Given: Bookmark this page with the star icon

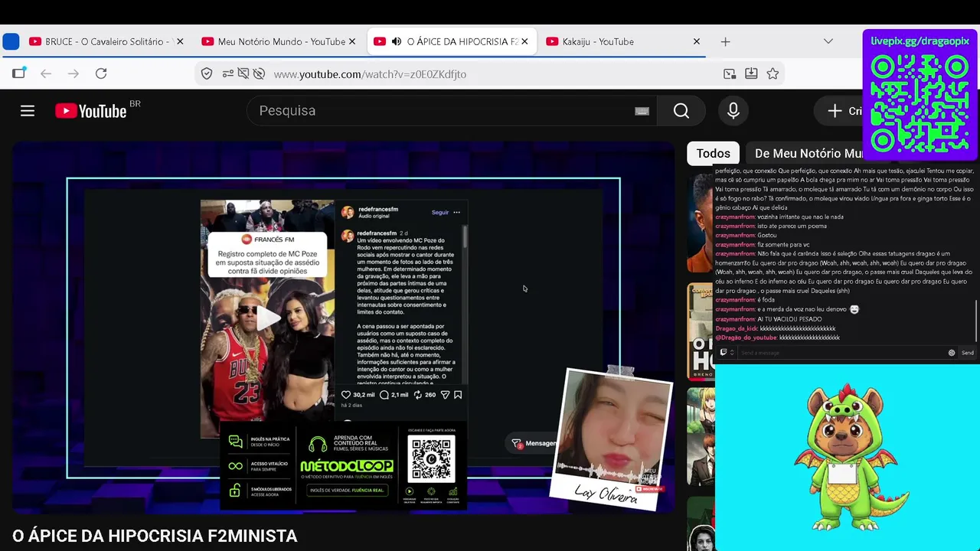Looking at the screenshot, I should point(773,73).
